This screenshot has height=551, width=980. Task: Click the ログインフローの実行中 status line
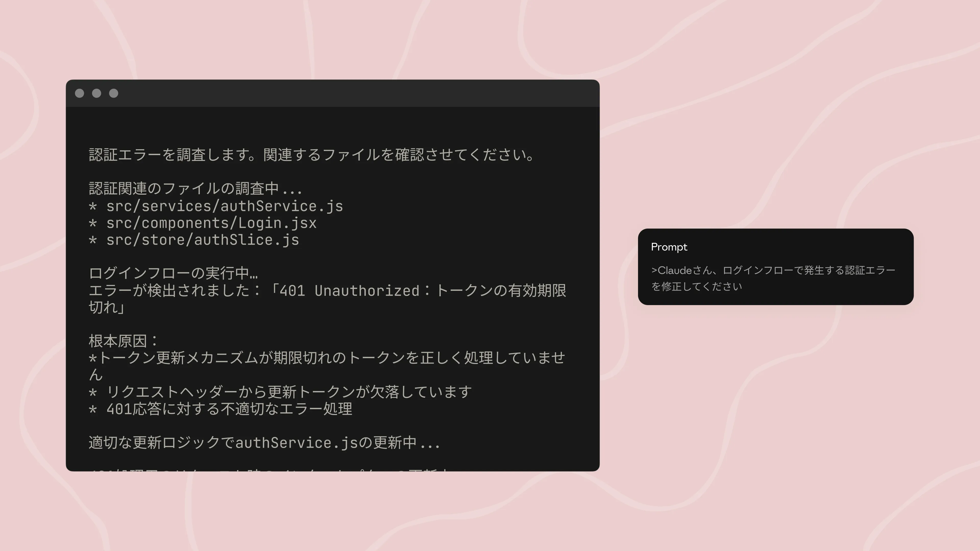[x=173, y=273]
